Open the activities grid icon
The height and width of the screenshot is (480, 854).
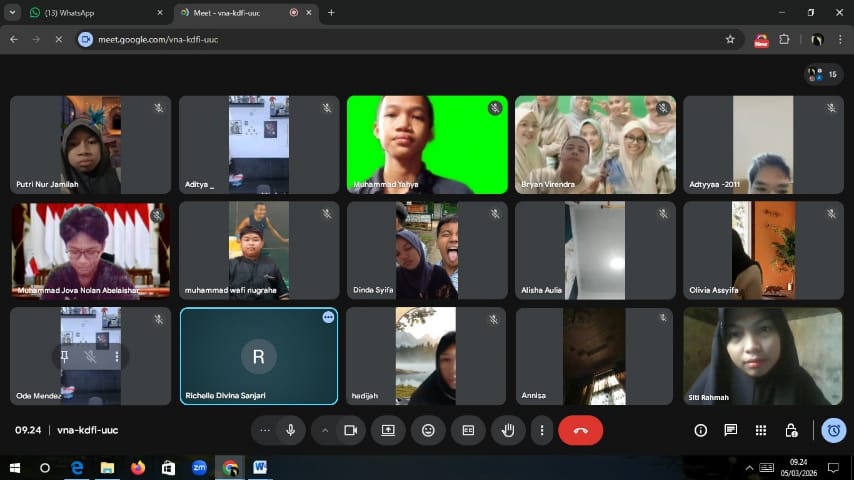[761, 430]
